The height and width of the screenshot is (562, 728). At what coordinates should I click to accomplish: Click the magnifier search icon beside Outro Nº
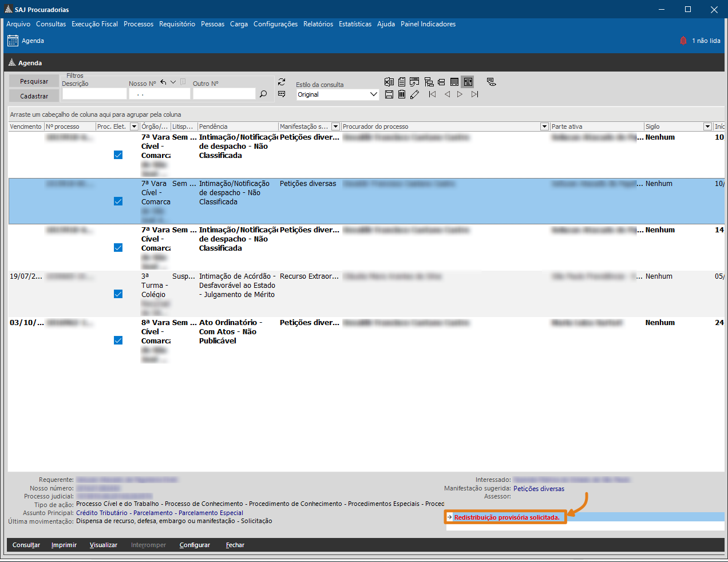click(263, 94)
